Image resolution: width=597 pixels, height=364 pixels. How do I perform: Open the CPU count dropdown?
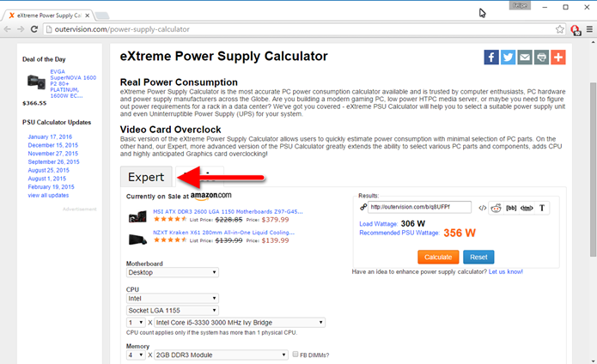(136, 323)
